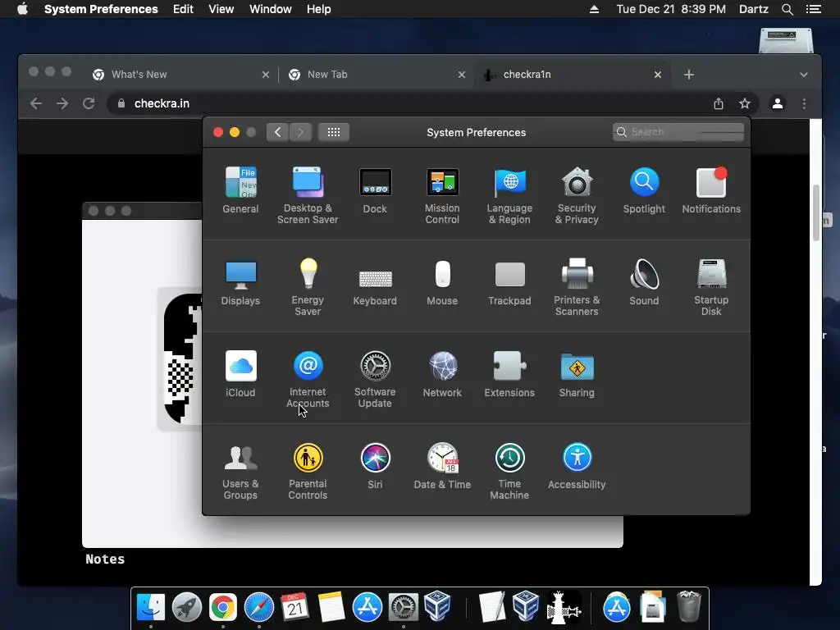Open the Siri preference pane
The height and width of the screenshot is (630, 840).
click(x=375, y=466)
